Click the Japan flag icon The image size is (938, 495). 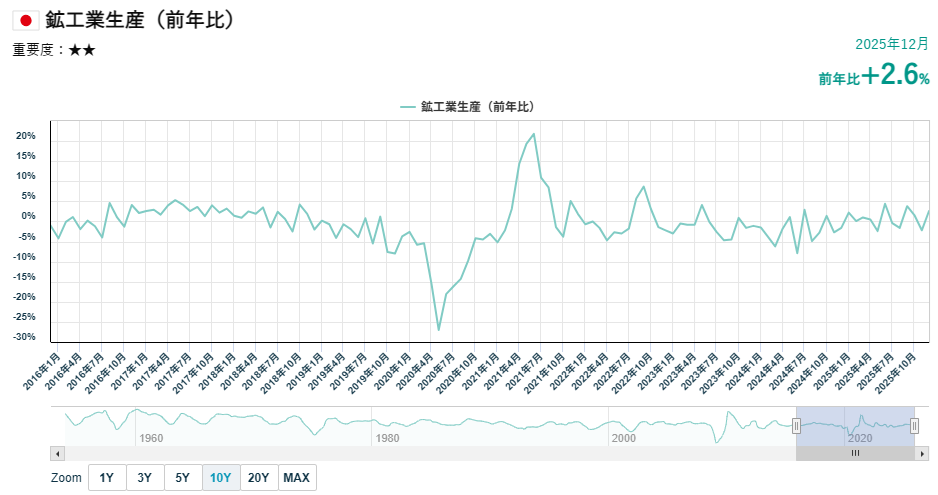pyautogui.click(x=26, y=21)
